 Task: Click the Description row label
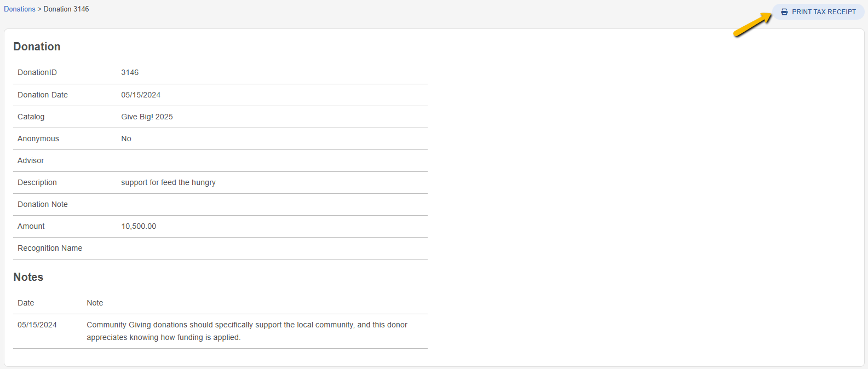click(x=37, y=182)
